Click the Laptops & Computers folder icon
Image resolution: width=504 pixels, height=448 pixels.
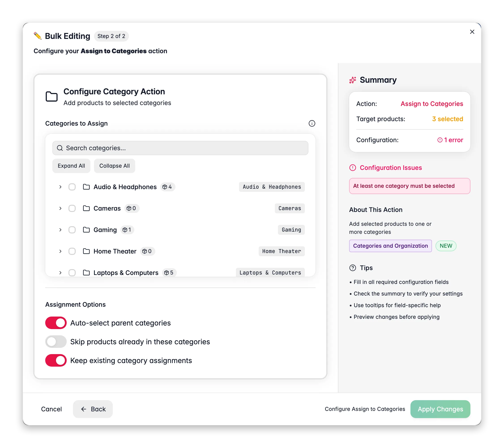[x=86, y=273]
